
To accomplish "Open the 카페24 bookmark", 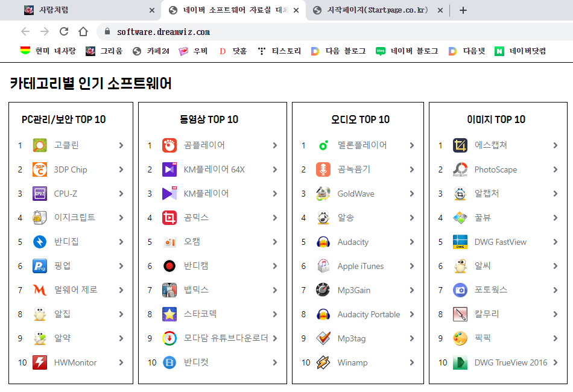I will tap(151, 51).
